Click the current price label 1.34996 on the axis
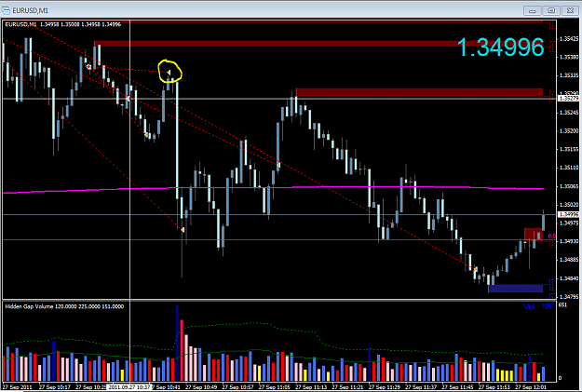Image resolution: width=582 pixels, height=392 pixels. pyautogui.click(x=569, y=214)
